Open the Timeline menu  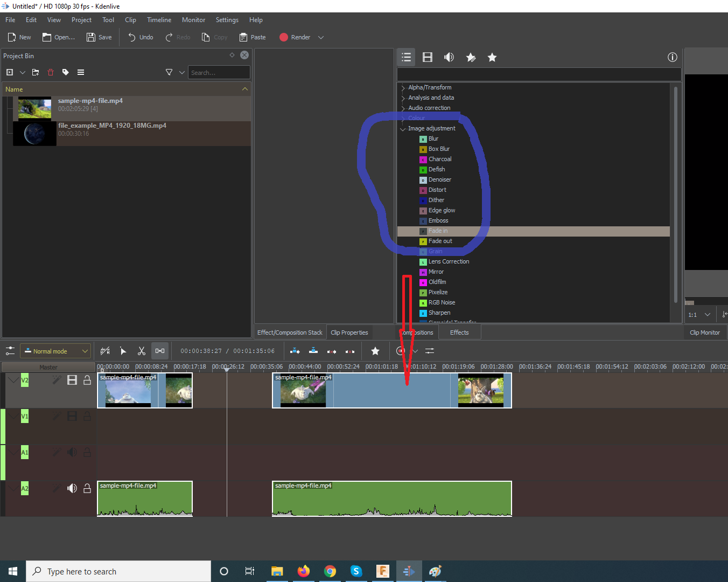point(159,20)
